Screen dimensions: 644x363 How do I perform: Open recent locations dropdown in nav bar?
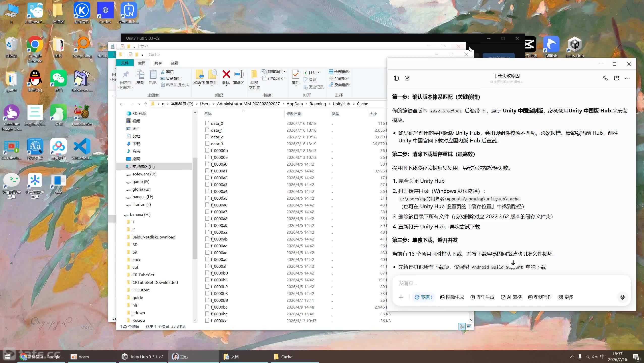[x=139, y=104]
